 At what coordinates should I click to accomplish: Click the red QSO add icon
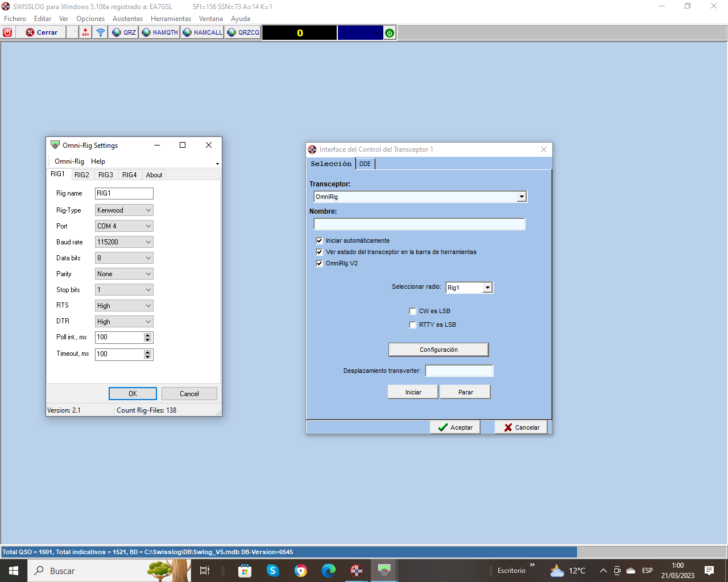(85, 32)
